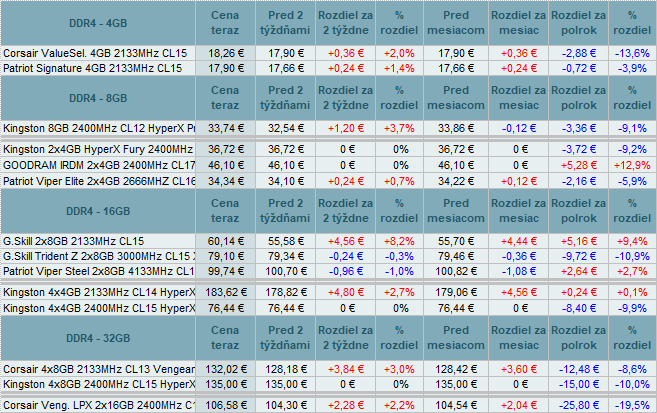Select the -13,6% half-year percent
The width and height of the screenshot is (657, 413).
(x=632, y=53)
